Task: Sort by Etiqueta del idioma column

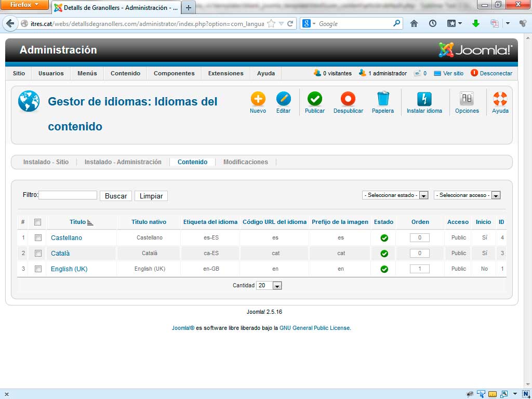Action: 210,222
